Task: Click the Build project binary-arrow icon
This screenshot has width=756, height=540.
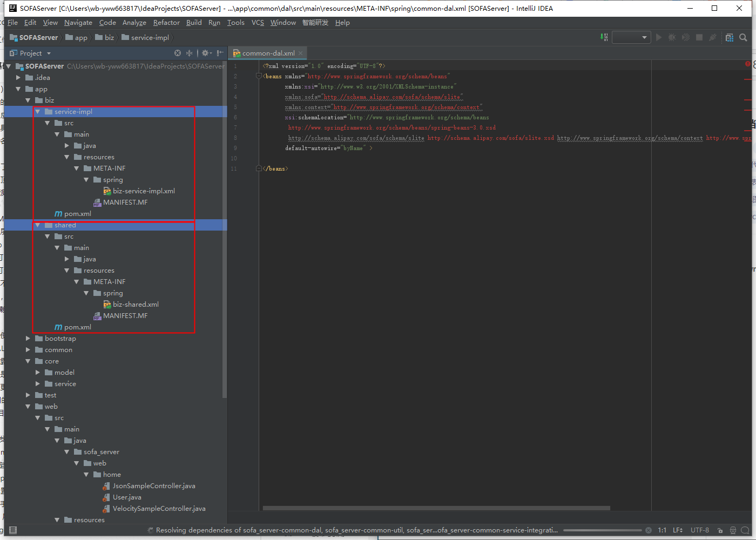Action: pos(604,37)
